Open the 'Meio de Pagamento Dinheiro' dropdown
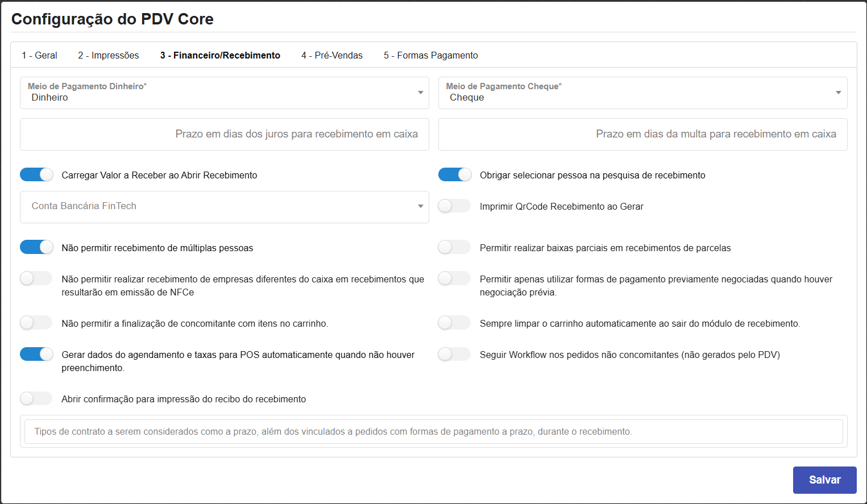The width and height of the screenshot is (867, 504). coord(421,93)
